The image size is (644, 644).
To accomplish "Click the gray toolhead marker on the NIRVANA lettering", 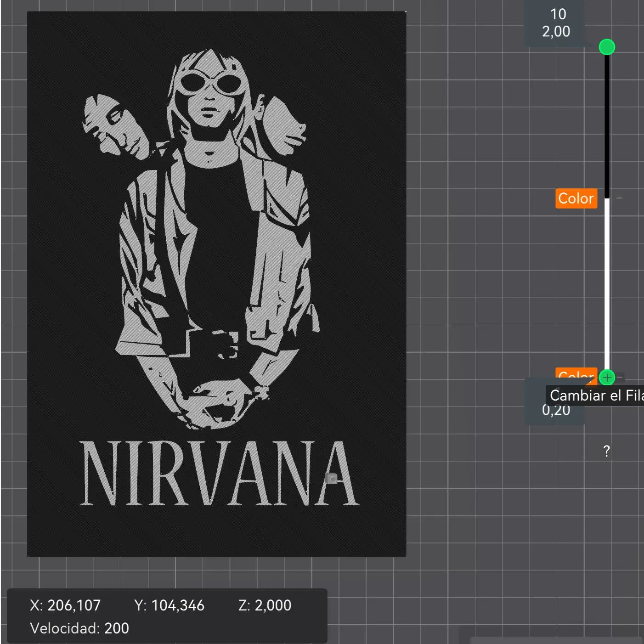I will [x=331, y=479].
